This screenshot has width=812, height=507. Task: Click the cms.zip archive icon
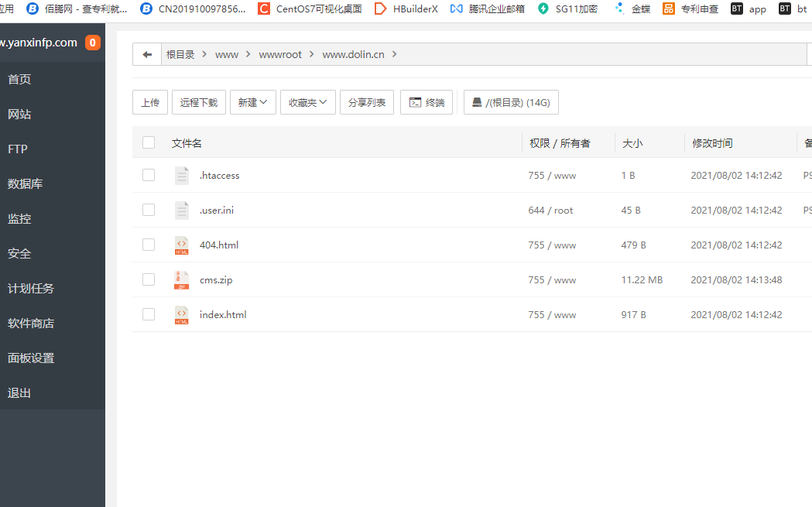pos(182,279)
